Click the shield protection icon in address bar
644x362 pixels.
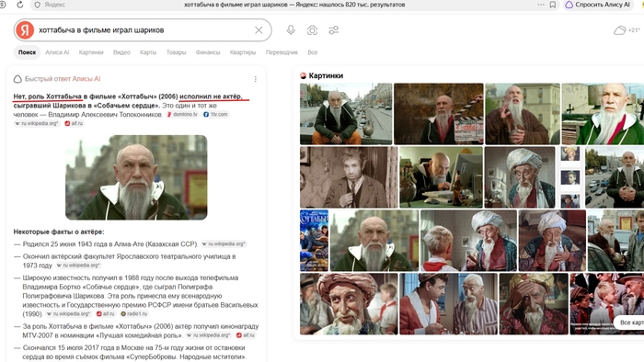pyautogui.click(x=38, y=5)
